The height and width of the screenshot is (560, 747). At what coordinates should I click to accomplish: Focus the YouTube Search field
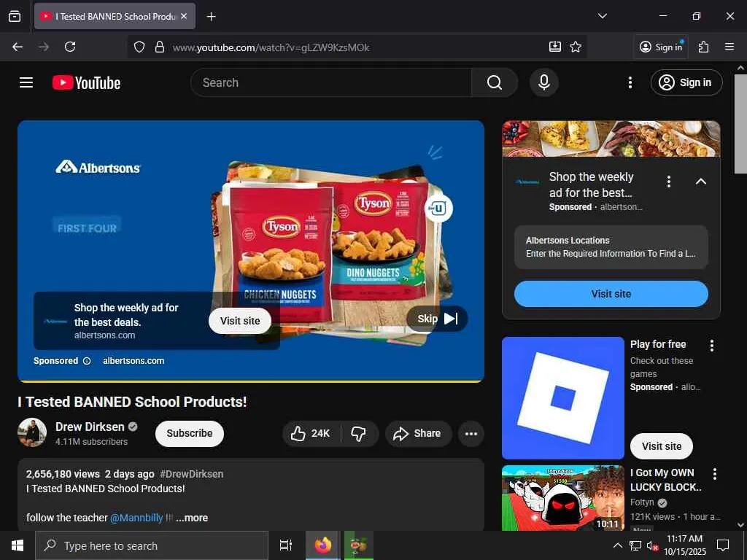pos(330,82)
